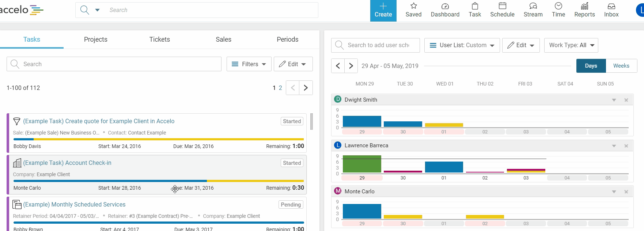Open the Task clipboard icon
The width and height of the screenshot is (644, 231).
[475, 7]
